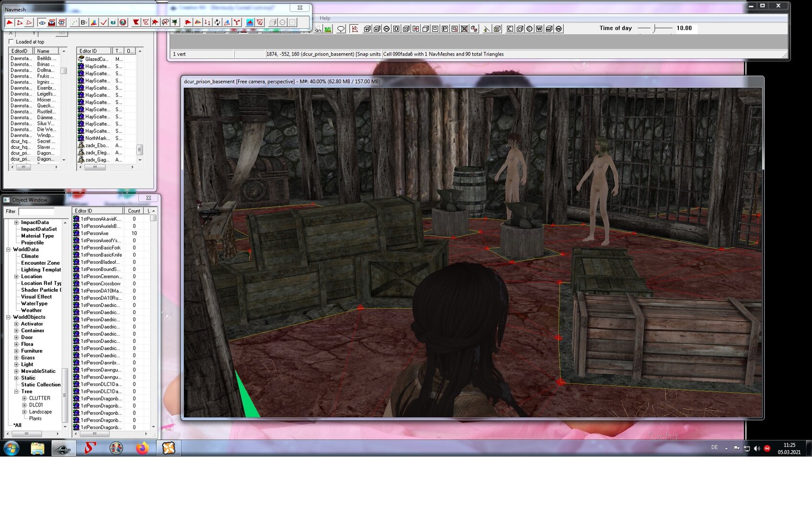Select '1stPersonAxe' in Object Window list
This screenshot has width=812, height=517.
pos(94,233)
